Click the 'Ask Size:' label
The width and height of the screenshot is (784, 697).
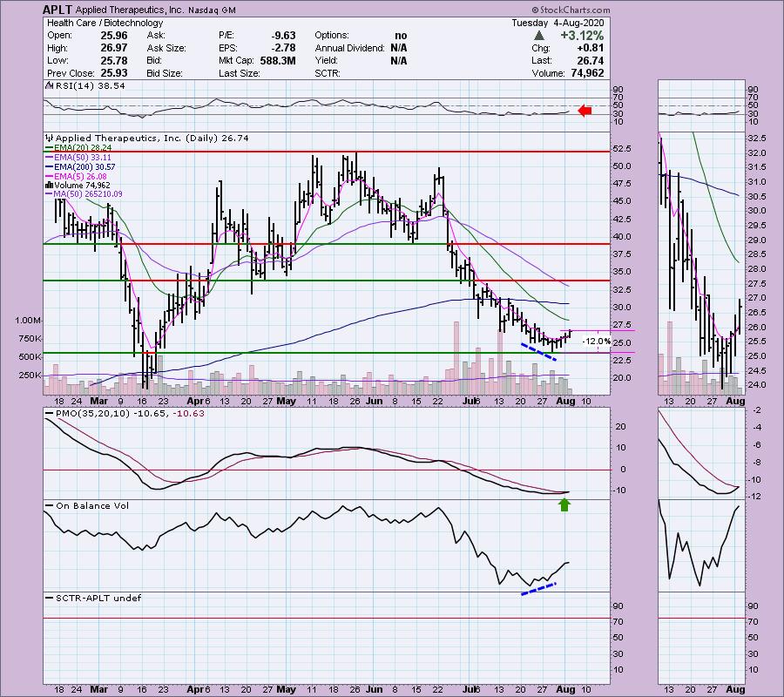166,48
